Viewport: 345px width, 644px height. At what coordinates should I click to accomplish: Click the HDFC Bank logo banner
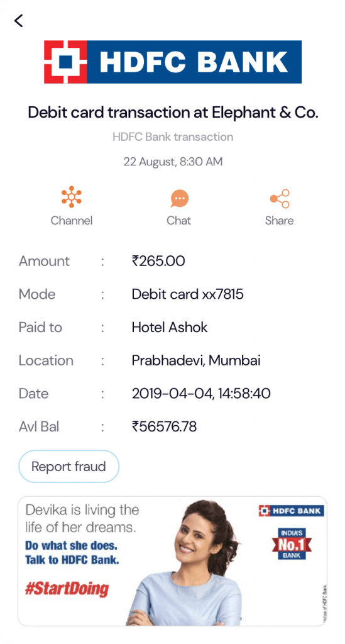click(x=173, y=62)
